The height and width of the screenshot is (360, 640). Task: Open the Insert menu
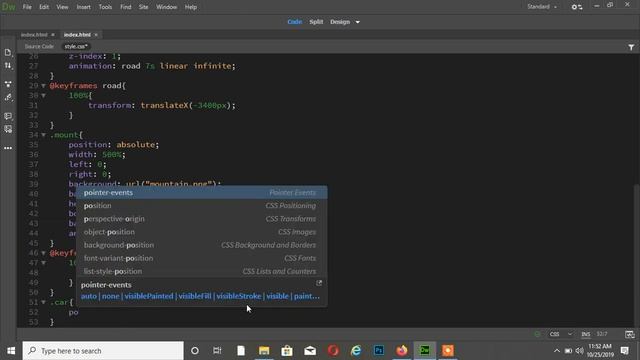83,7
